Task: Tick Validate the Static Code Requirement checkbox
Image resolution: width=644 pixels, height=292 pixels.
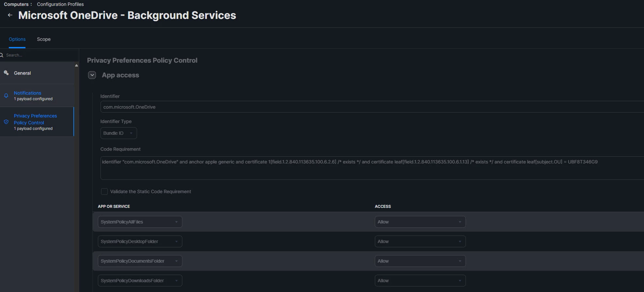Action: click(104, 192)
